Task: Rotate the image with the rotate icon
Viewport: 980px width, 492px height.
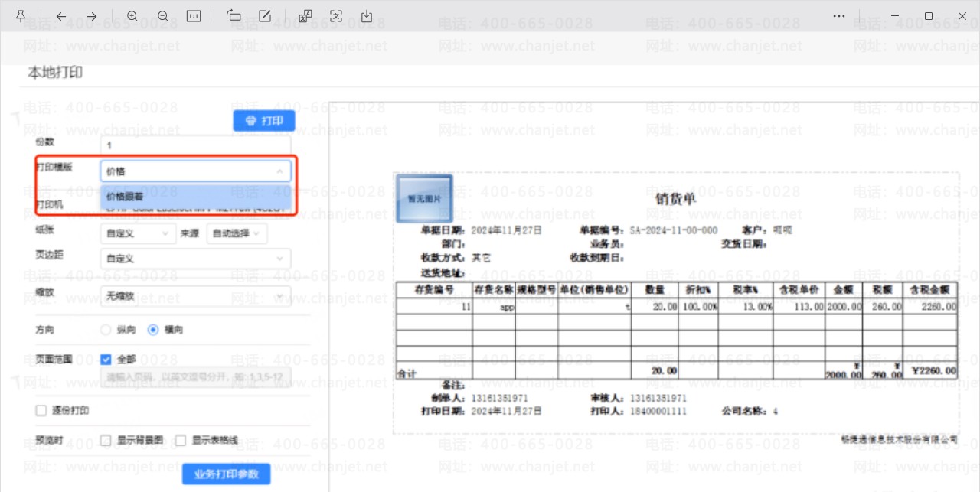Action: tap(234, 15)
